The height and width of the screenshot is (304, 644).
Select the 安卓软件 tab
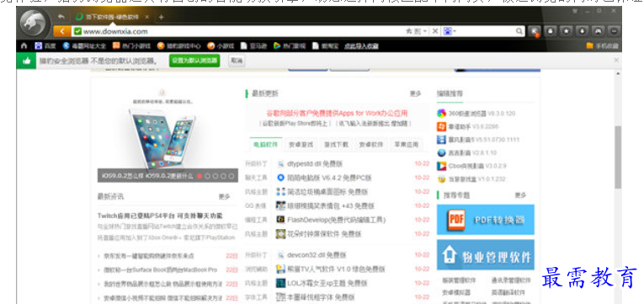pos(371,145)
